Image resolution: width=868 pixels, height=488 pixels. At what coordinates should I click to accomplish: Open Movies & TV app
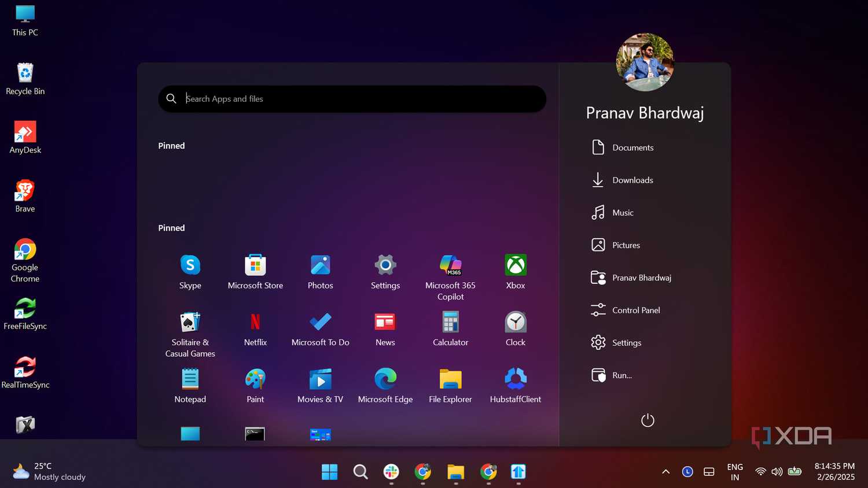(320, 386)
